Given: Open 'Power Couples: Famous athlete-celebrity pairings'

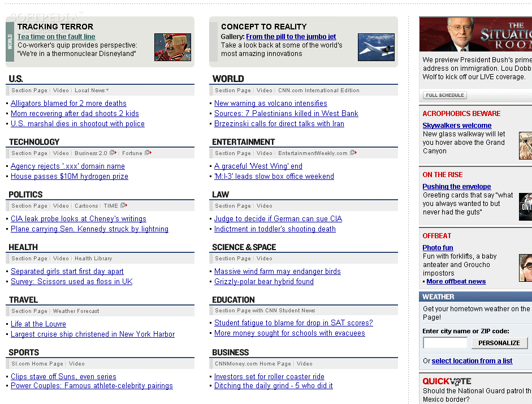Looking at the screenshot, I should [92, 386].
